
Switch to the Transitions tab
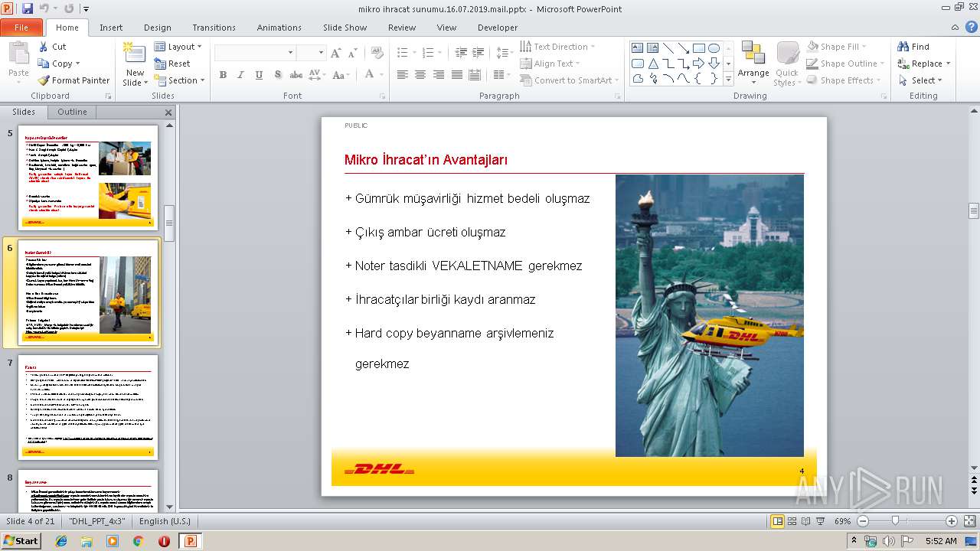coord(214,28)
